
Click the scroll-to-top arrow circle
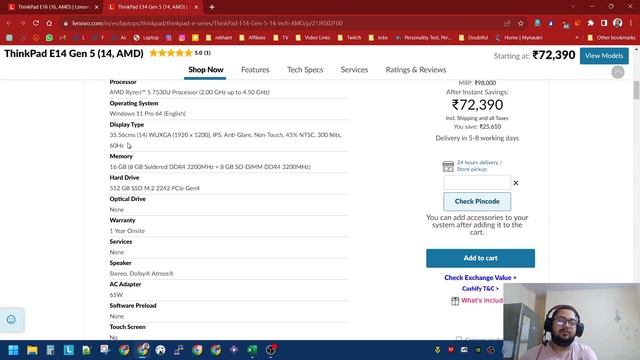618,72
